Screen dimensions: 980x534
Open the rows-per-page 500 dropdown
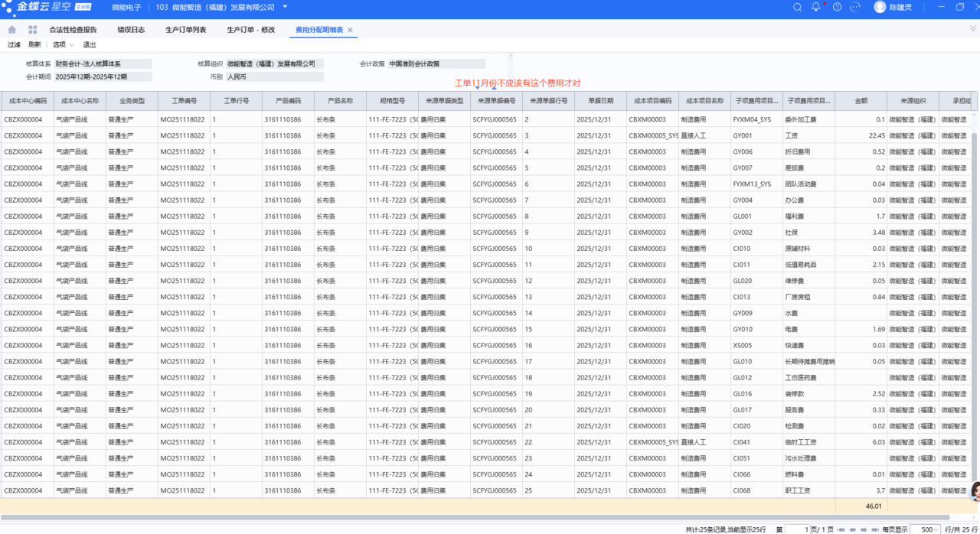coord(926,529)
